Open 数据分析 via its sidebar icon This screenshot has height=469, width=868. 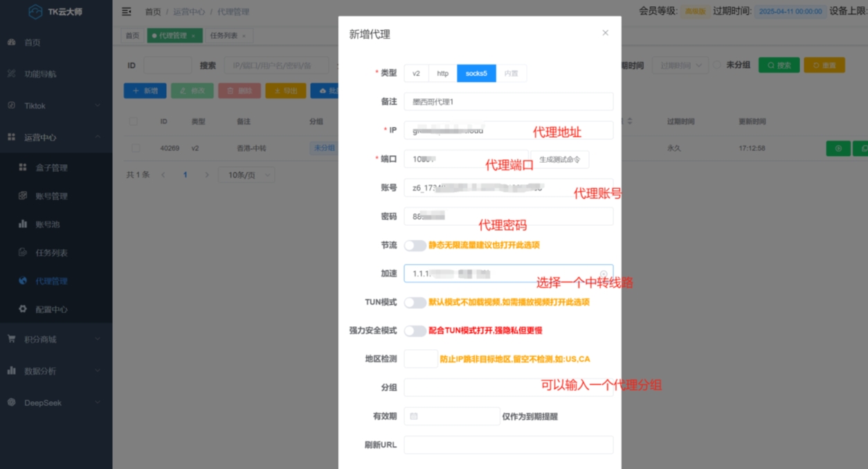click(10, 371)
